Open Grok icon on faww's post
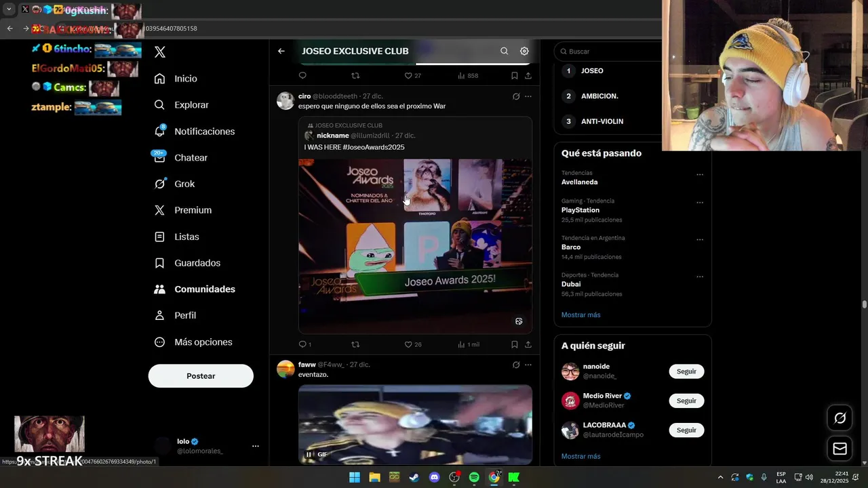The width and height of the screenshot is (868, 488). pyautogui.click(x=516, y=365)
